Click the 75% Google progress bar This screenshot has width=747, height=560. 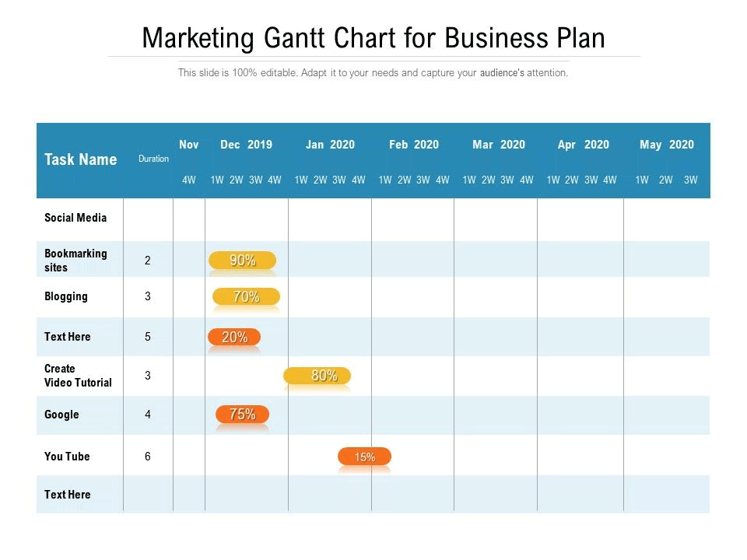click(x=242, y=415)
